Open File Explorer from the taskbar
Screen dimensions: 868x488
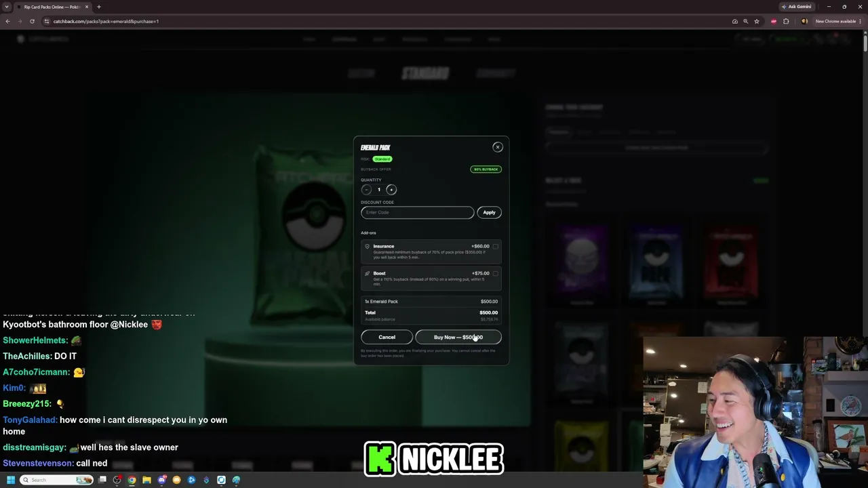(146, 480)
